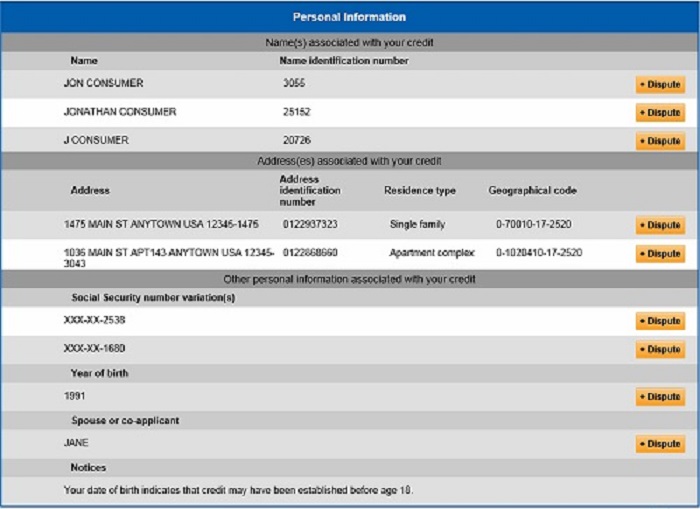This screenshot has height=509, width=700.
Task: Click name identification number 3055
Action: click(x=294, y=83)
